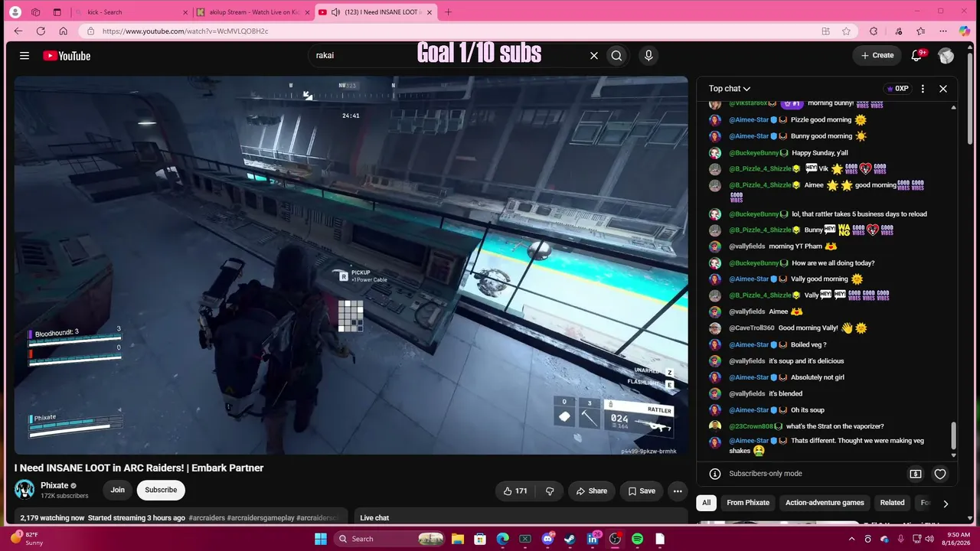The width and height of the screenshot is (980, 551).
Task: Go to YouTube home via the logo
Action: tap(67, 55)
